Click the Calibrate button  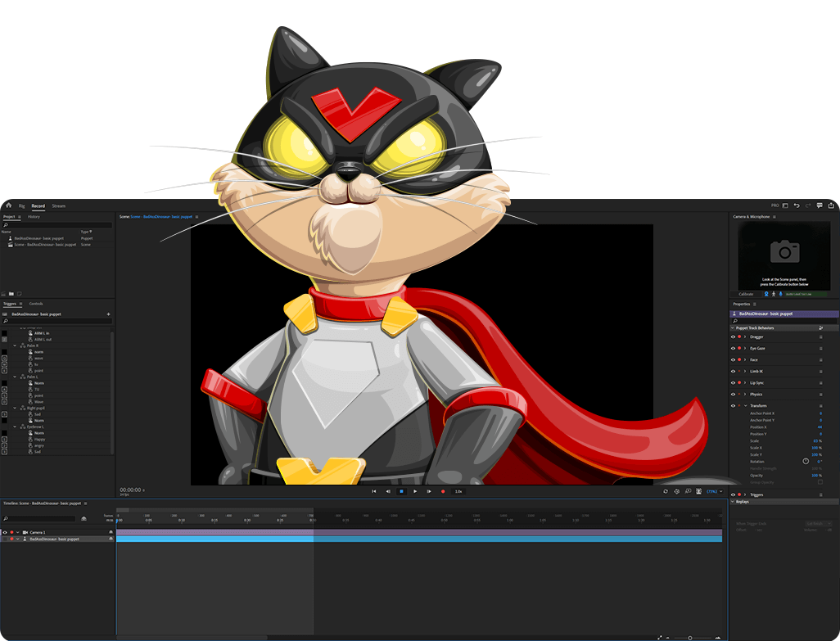click(x=746, y=294)
